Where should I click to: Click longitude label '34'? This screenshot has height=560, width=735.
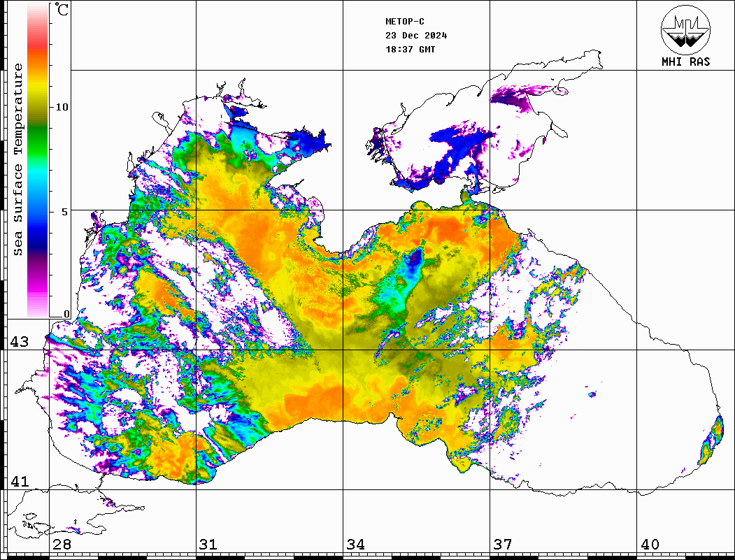[356, 545]
